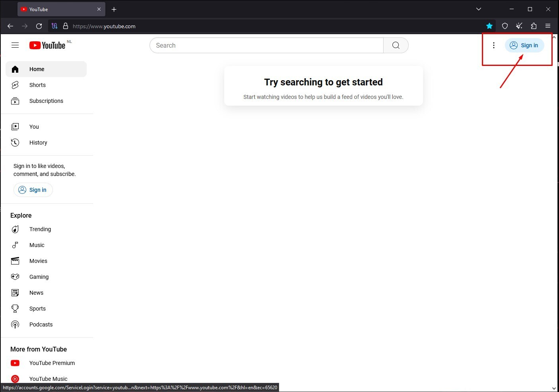Click the YouTube Premium icon
This screenshot has height=392, width=559.
point(15,363)
